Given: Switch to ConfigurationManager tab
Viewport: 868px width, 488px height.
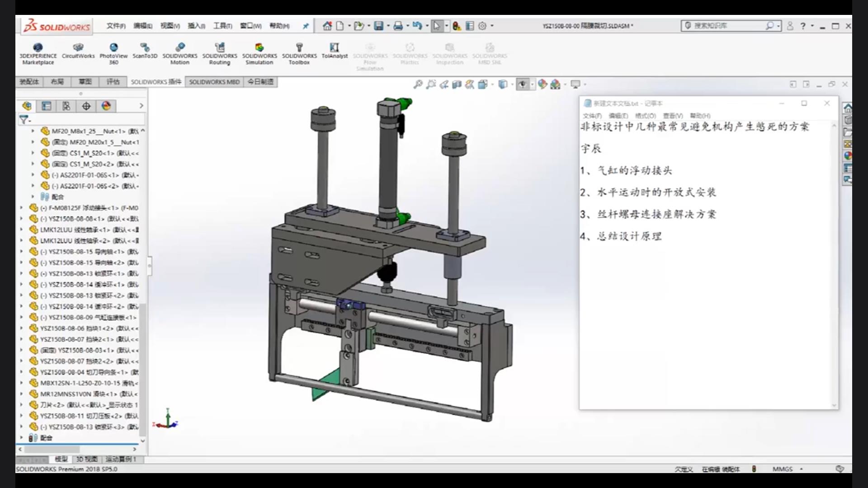Looking at the screenshot, I should click(66, 106).
